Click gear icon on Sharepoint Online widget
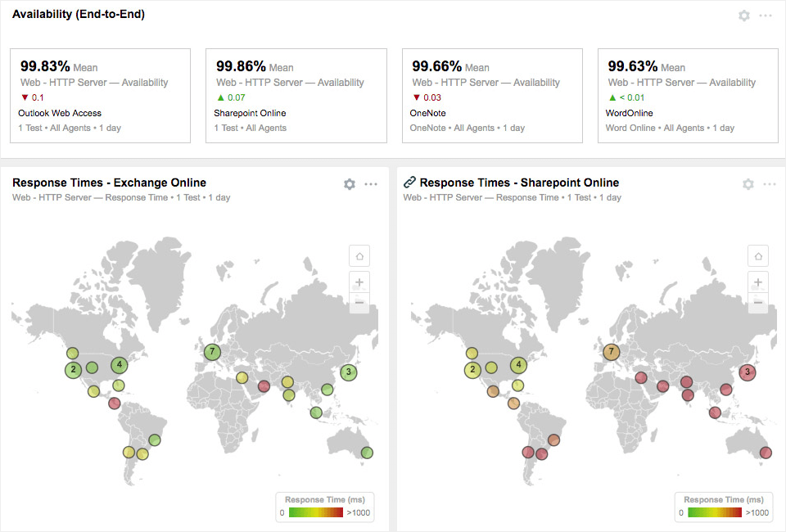The image size is (786, 532). coord(748,184)
